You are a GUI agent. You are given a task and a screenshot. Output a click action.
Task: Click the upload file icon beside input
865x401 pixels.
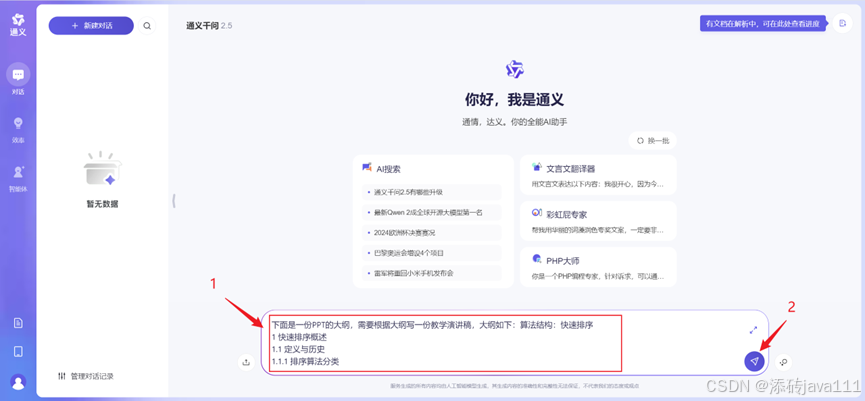click(x=246, y=362)
